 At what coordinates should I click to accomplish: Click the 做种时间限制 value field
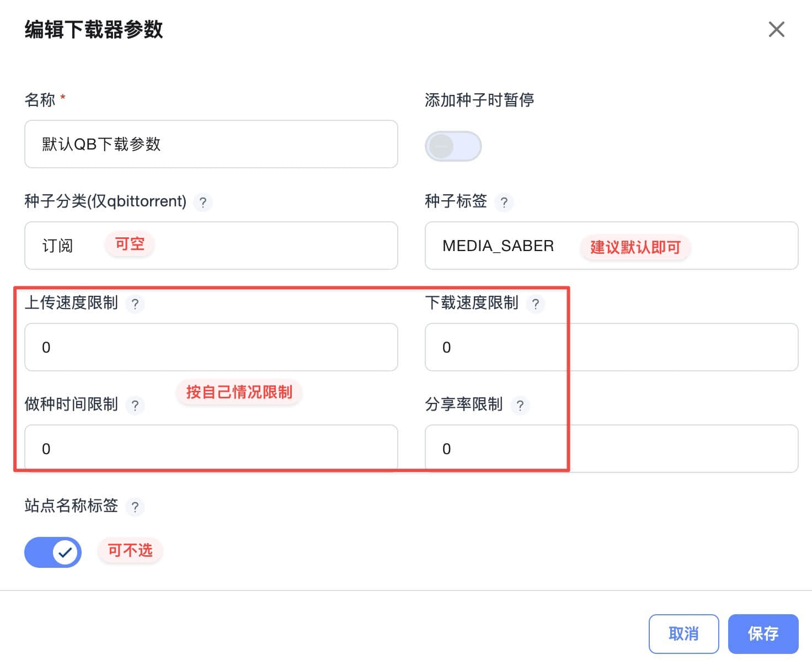(x=211, y=449)
